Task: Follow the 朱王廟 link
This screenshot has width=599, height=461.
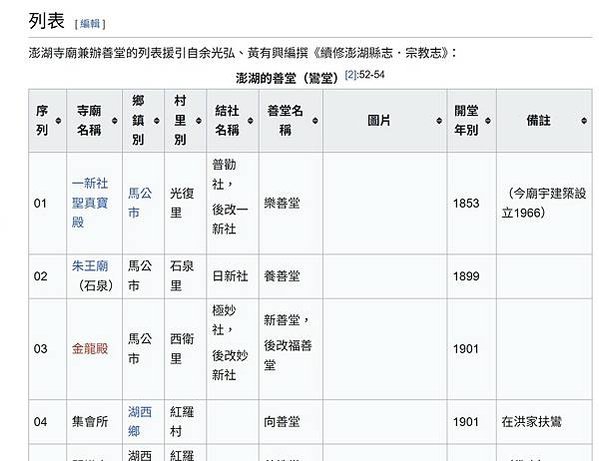Action: pos(90,266)
